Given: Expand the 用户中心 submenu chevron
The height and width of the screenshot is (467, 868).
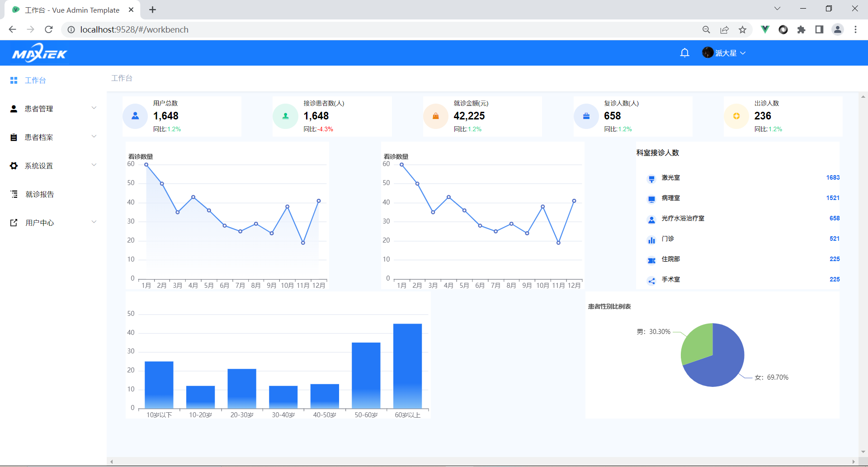Looking at the screenshot, I should 94,222.
